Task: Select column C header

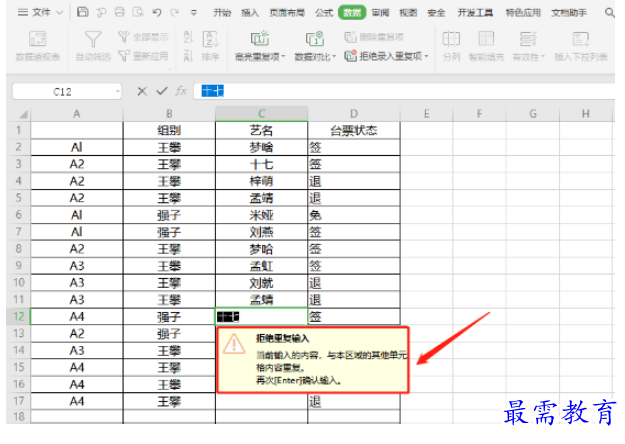Action: (x=261, y=114)
